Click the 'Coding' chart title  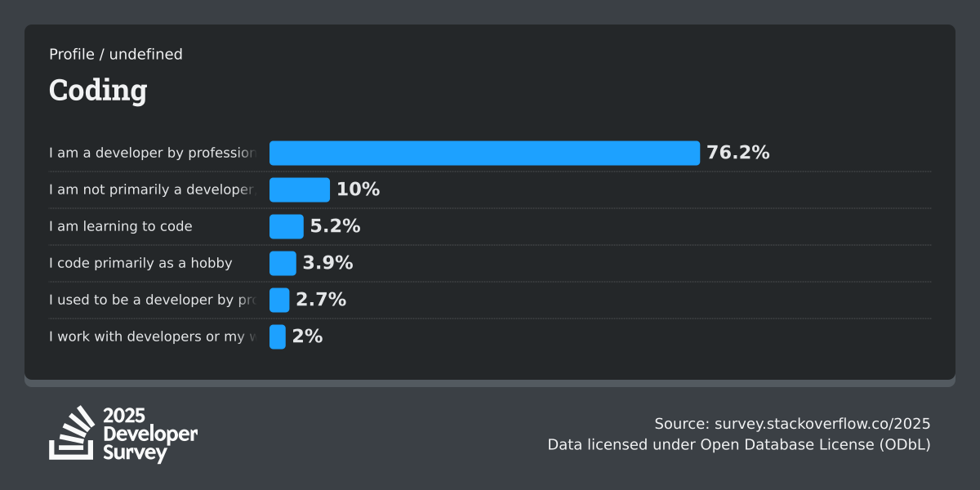pyautogui.click(x=98, y=90)
